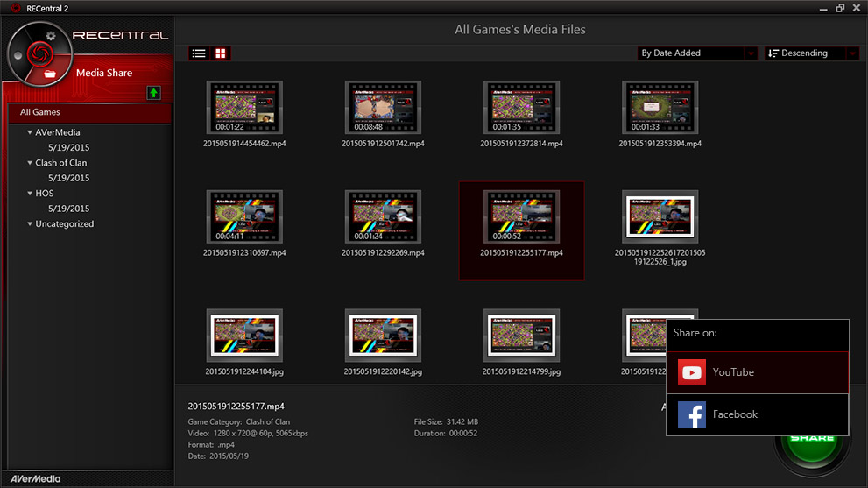Switch to grid thumbnail view
Viewport: 868px width, 488px height.
click(221, 53)
